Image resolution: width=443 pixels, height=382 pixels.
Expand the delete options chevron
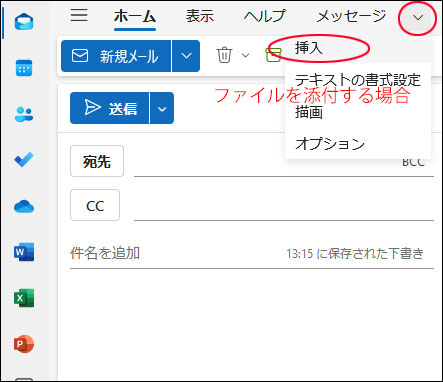point(245,55)
